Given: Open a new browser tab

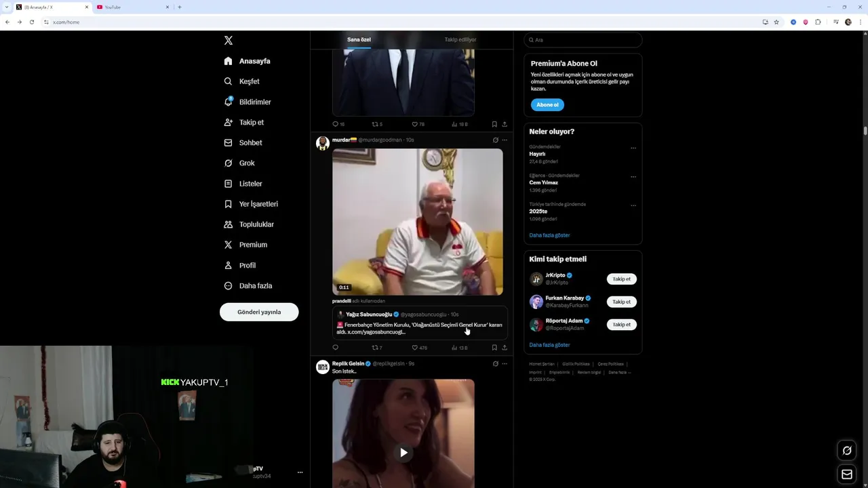Looking at the screenshot, I should (180, 7).
